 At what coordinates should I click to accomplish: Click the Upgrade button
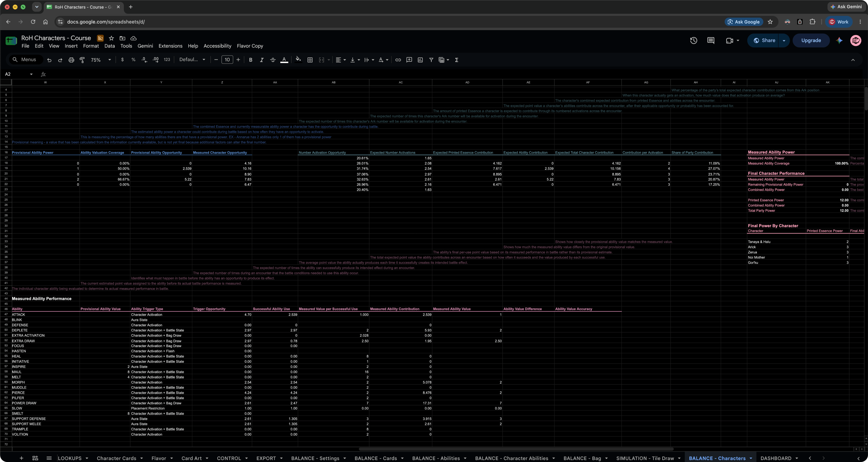[811, 40]
